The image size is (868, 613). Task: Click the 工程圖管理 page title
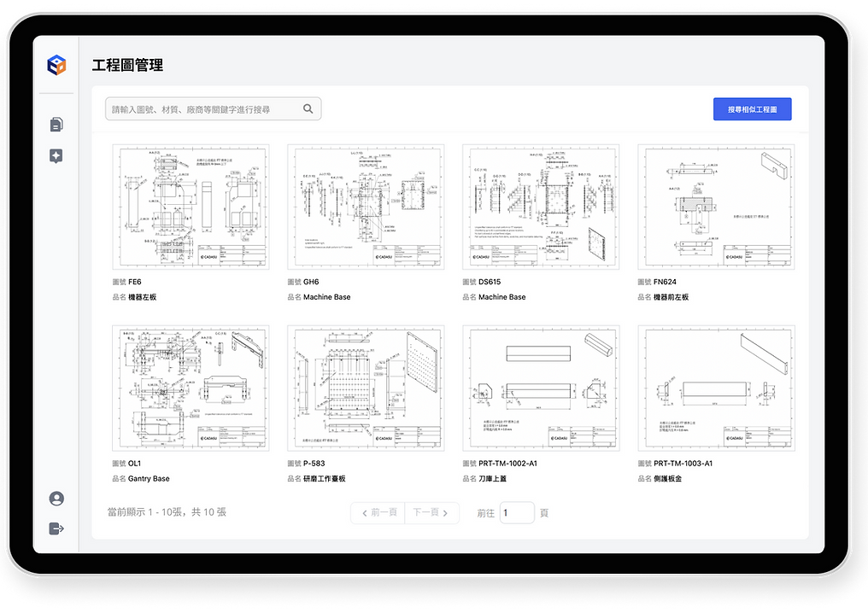pos(127,65)
